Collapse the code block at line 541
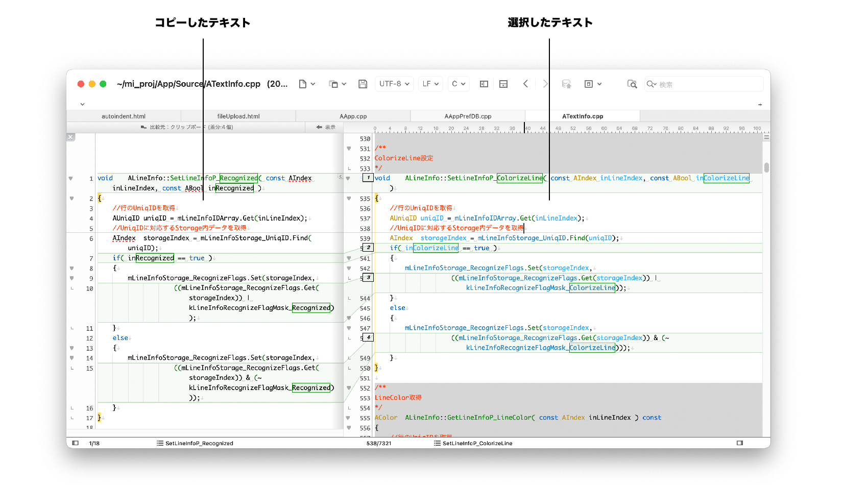Viewport: 868px width, 485px height. tap(349, 258)
